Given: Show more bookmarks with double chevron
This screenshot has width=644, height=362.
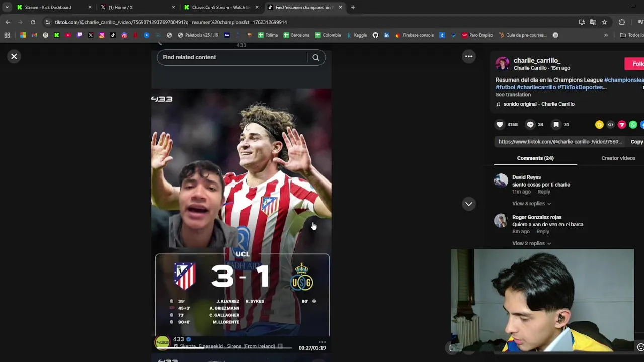Looking at the screenshot, I should pyautogui.click(x=606, y=35).
